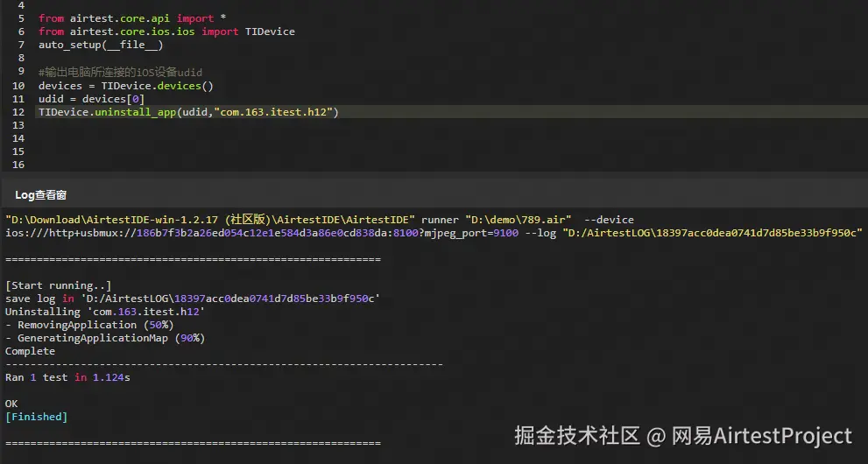This screenshot has width=868, height=464.
Task: Click '- RemovingApplication (50%)' log line
Action: [89, 325]
